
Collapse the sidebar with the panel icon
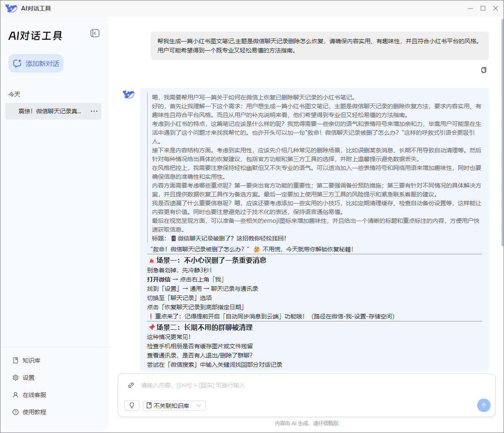tap(95, 33)
